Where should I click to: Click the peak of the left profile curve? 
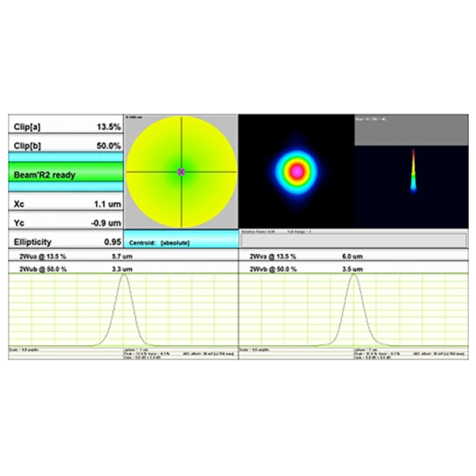click(x=123, y=278)
